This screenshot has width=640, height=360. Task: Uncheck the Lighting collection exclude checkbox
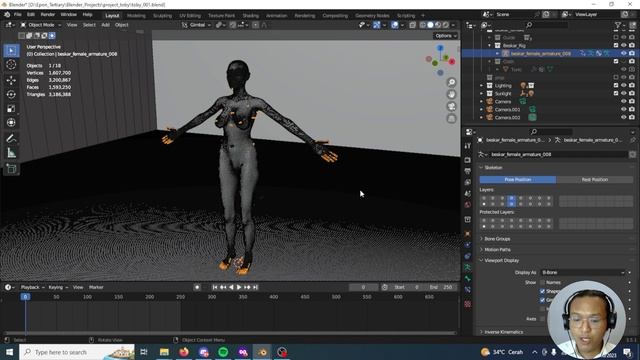point(616,86)
